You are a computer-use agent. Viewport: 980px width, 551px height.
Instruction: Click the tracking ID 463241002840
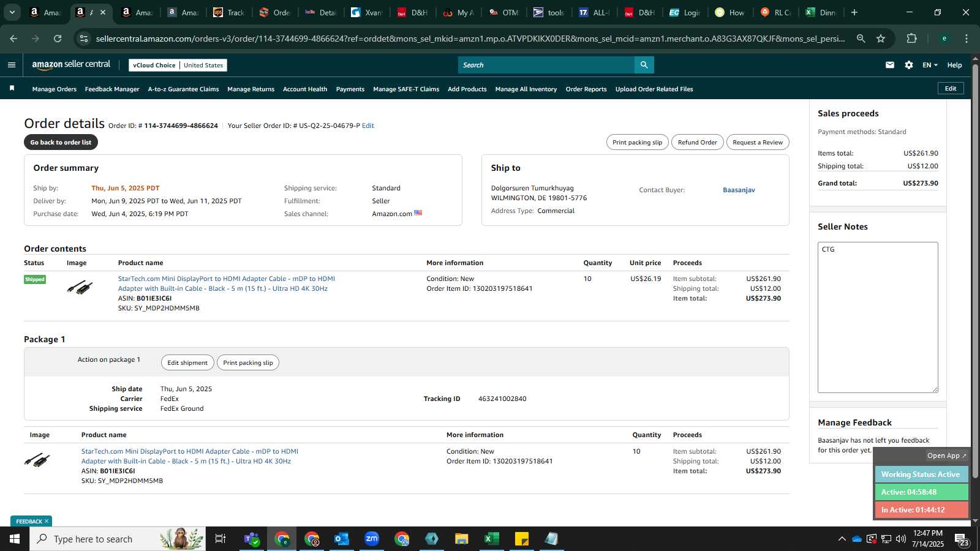(x=502, y=399)
